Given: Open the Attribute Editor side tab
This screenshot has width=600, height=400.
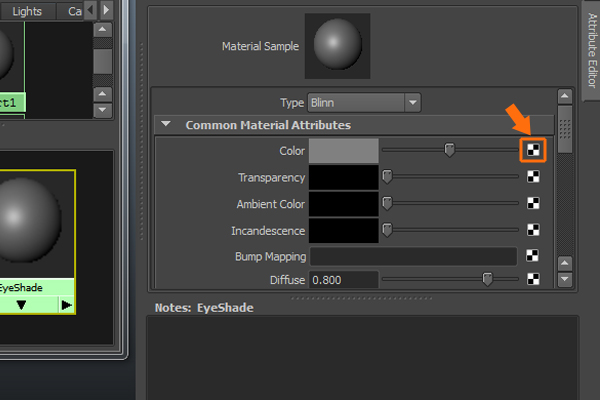Looking at the screenshot, I should coord(592,50).
